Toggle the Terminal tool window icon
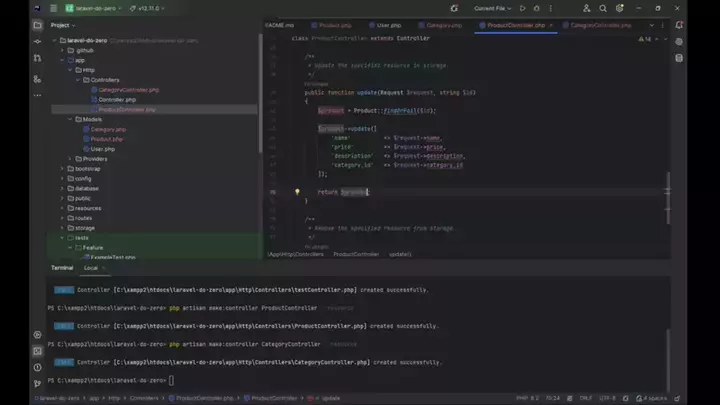Screen dimensions: 720x405 click(37, 351)
